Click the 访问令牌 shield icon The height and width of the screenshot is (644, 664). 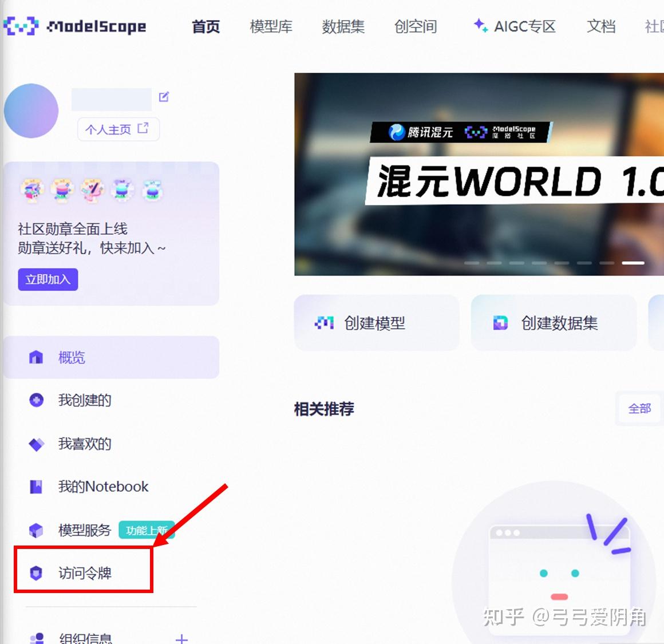[36, 572]
